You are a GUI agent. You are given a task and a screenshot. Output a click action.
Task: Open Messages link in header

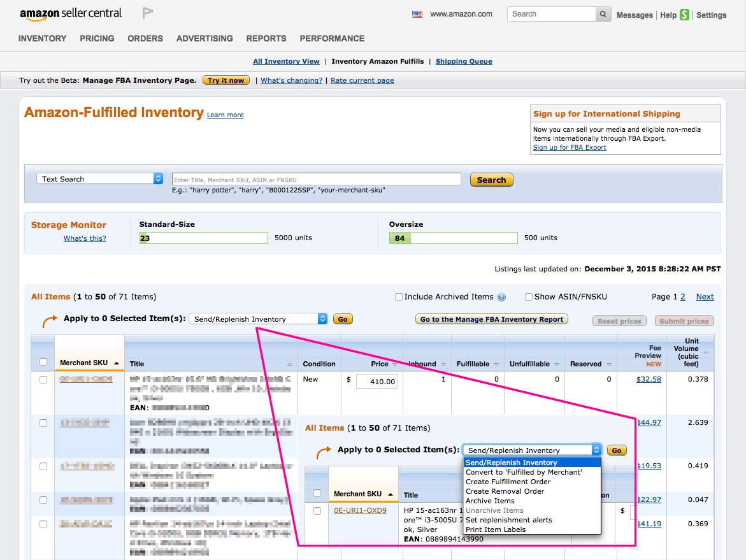coord(635,15)
